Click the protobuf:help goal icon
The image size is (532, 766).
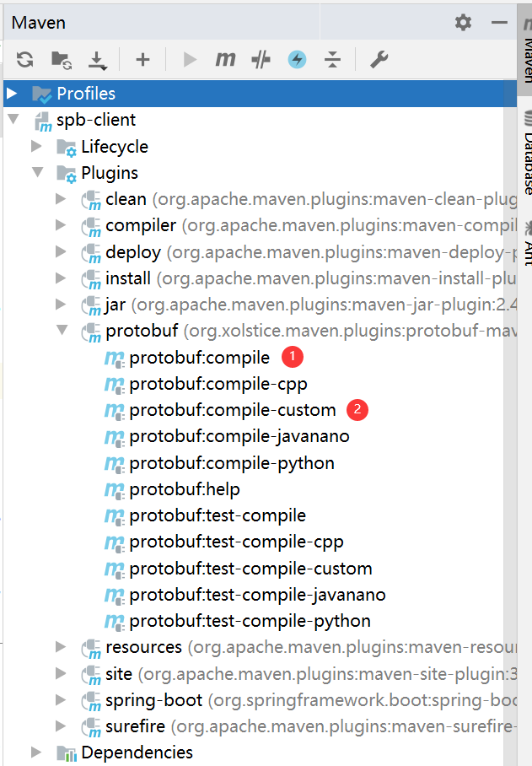115,489
